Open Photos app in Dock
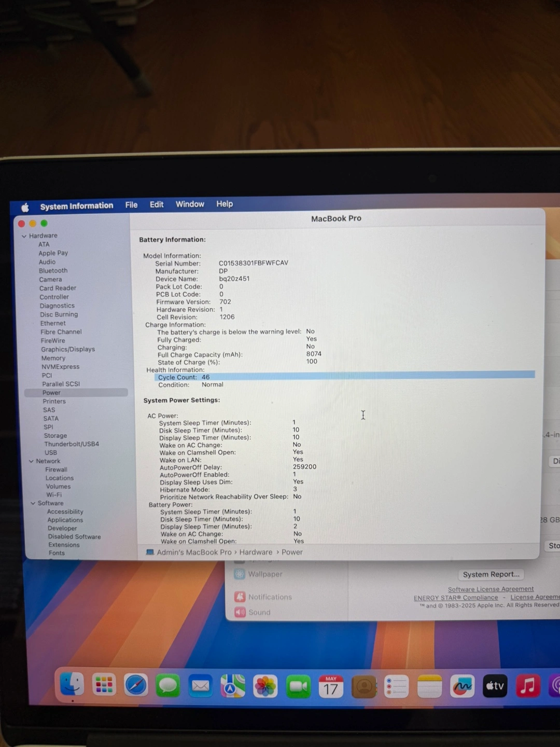Screen dimensions: 560x747 coord(265,687)
